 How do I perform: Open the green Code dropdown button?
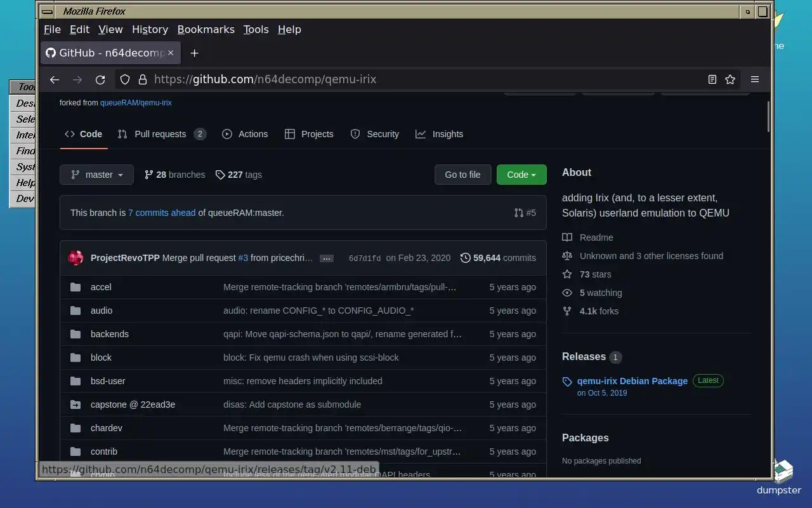click(521, 175)
